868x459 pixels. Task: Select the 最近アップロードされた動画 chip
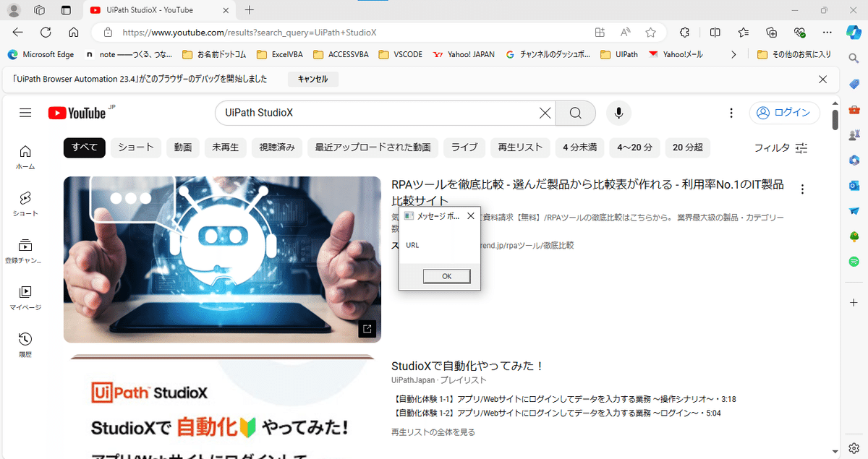[x=373, y=147]
